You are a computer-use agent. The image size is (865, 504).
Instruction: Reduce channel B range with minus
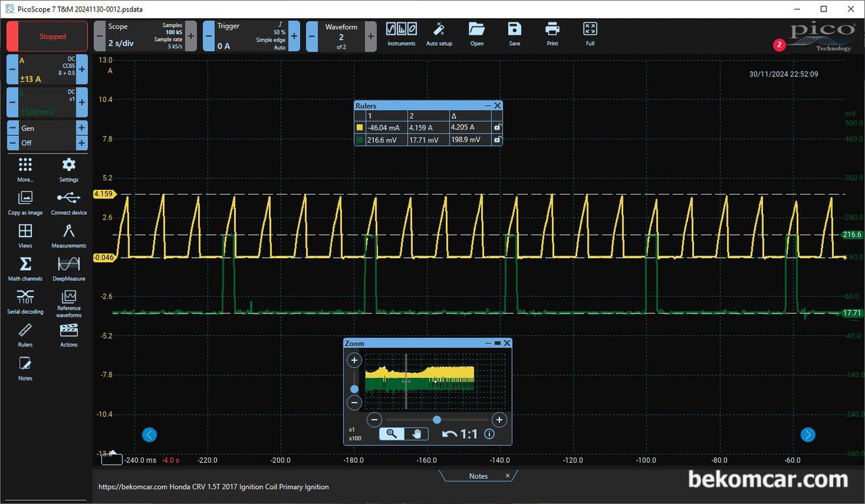[12, 103]
